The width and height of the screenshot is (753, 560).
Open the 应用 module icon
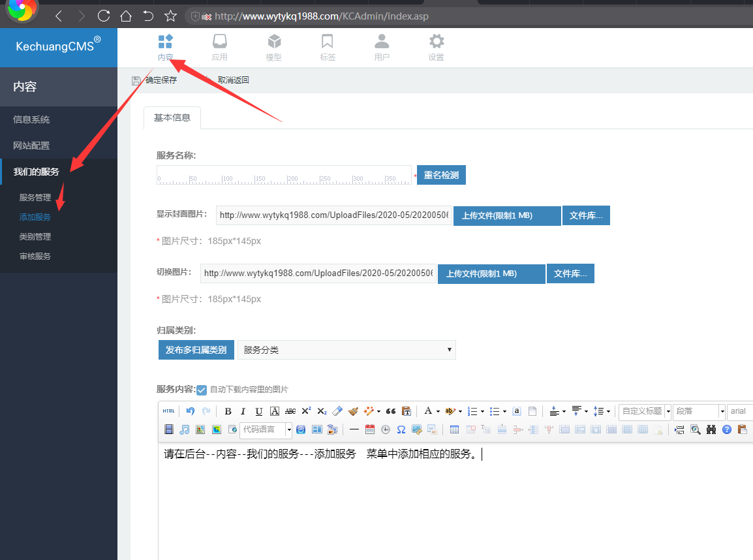220,48
